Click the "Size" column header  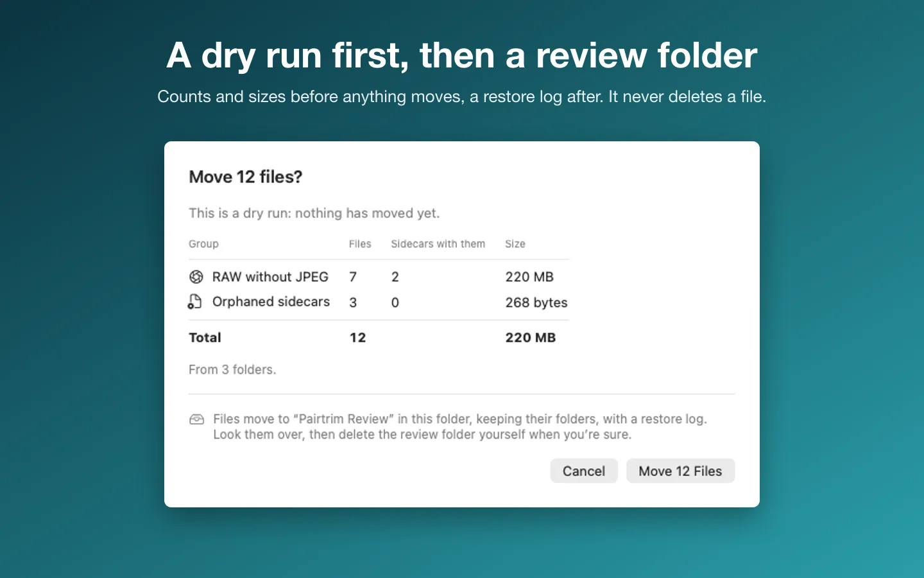pos(515,244)
